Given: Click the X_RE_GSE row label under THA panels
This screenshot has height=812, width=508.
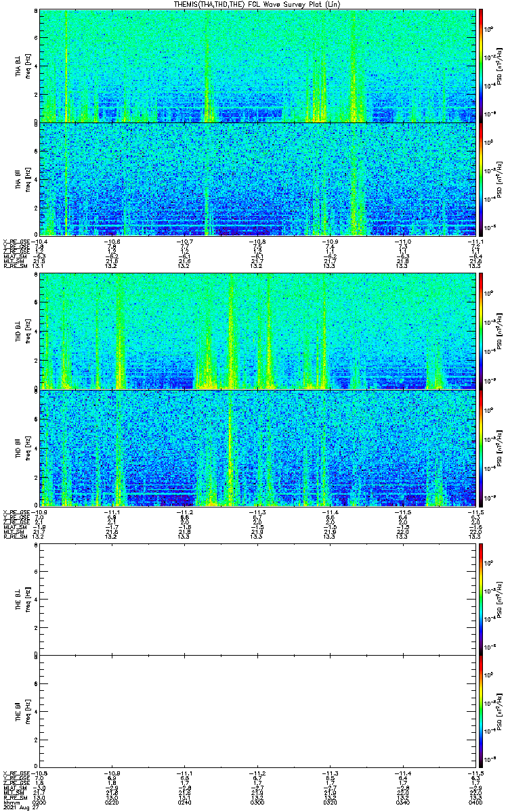Looking at the screenshot, I should point(17,242).
